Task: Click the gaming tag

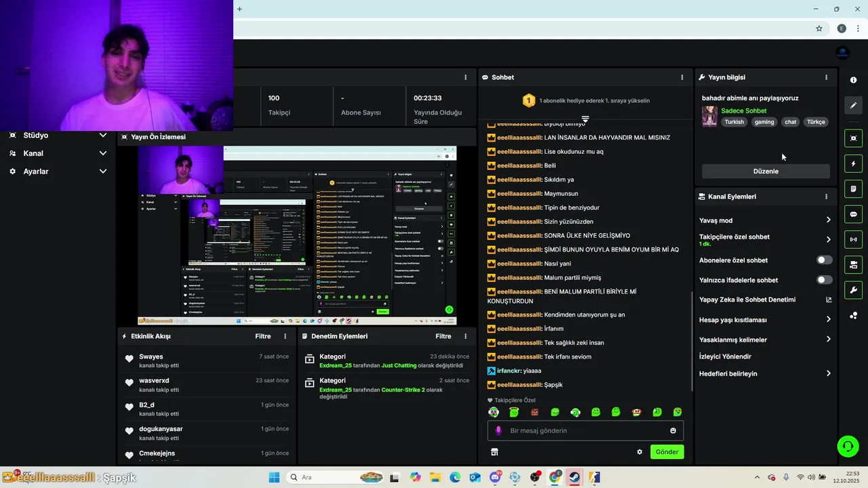Action: coord(764,122)
